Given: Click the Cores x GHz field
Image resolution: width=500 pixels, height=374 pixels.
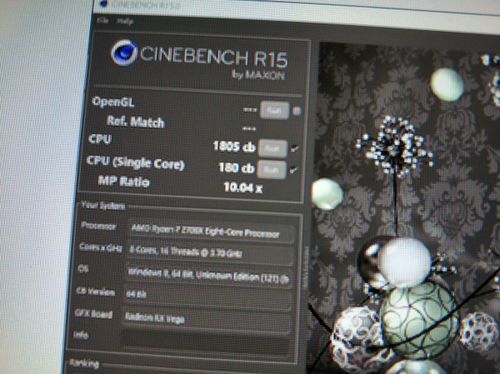Looking at the screenshot, I should 209,253.
